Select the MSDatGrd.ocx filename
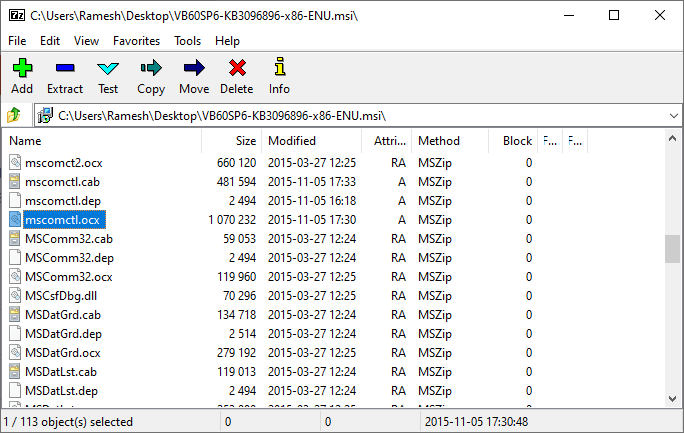Screen dimensions: 684x433 click(63, 353)
